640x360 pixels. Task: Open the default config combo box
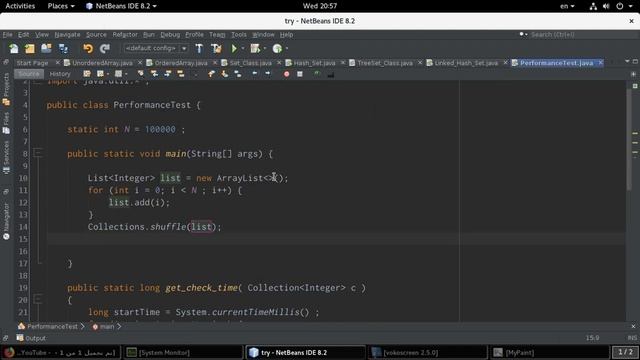[x=156, y=49]
